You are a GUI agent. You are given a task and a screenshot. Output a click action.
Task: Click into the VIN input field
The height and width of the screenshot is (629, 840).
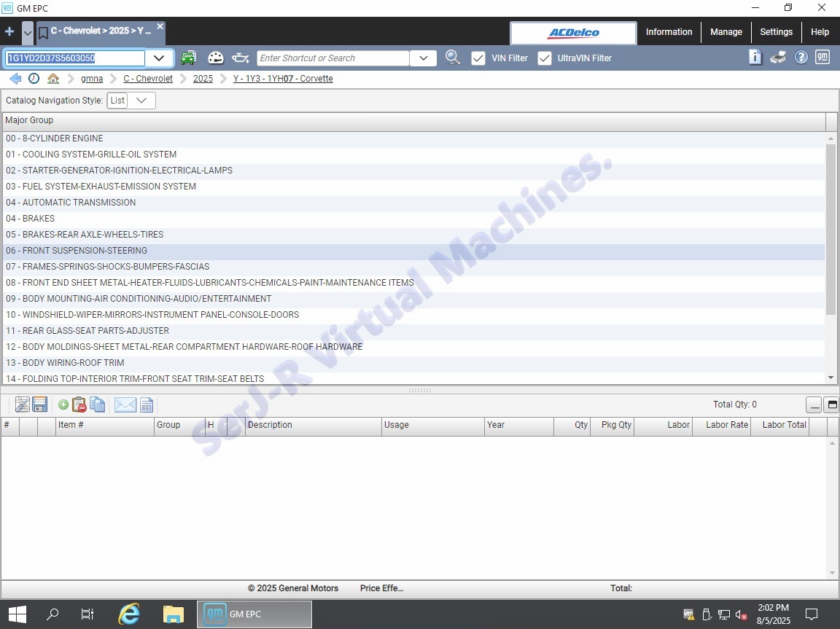tap(75, 58)
